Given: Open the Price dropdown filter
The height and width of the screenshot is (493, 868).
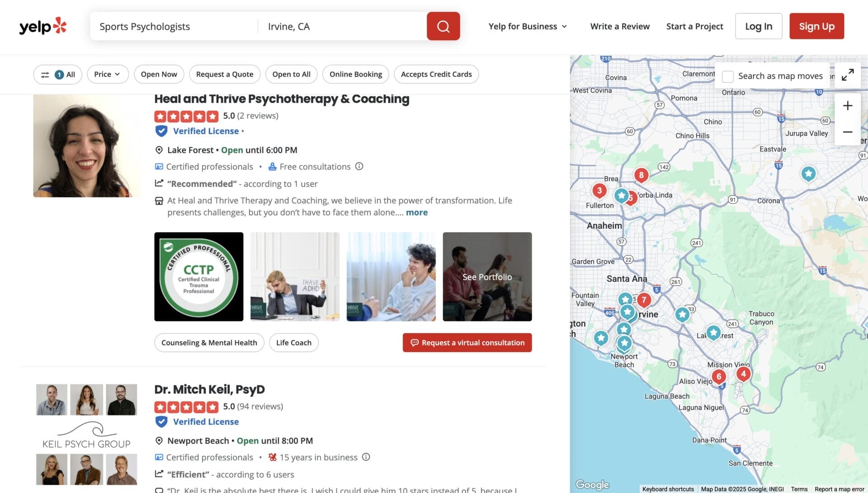Looking at the screenshot, I should tap(107, 74).
